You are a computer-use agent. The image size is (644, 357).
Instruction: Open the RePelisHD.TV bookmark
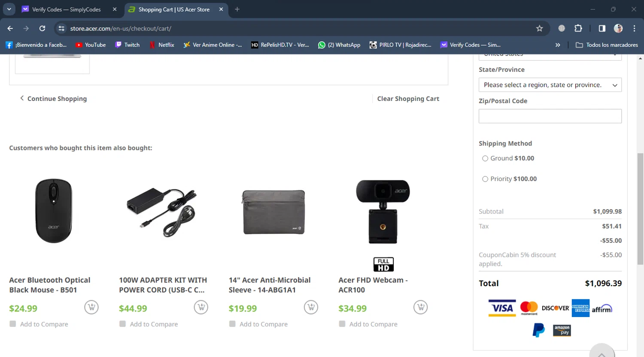pos(280,45)
